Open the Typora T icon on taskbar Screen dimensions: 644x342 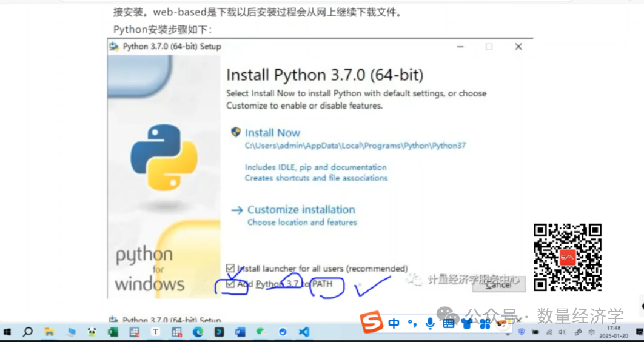156,332
